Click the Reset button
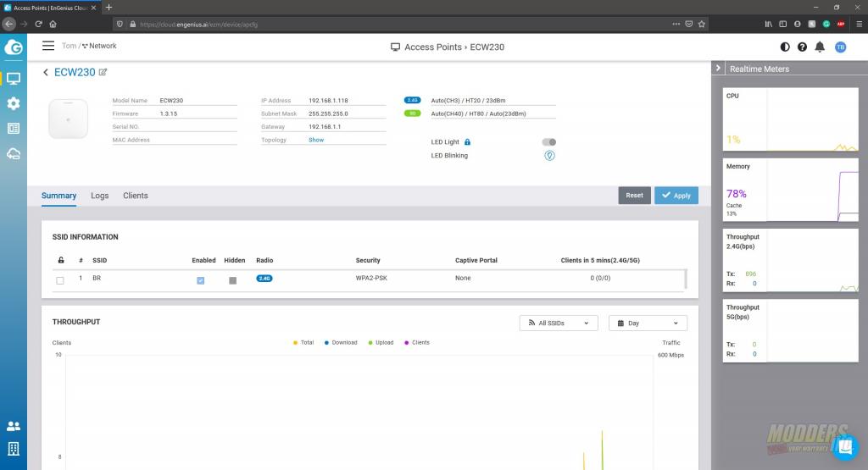 pos(634,195)
